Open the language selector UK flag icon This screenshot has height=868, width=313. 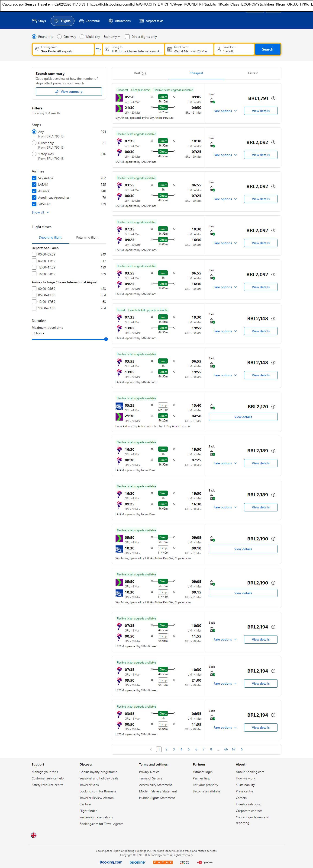pos(34,835)
